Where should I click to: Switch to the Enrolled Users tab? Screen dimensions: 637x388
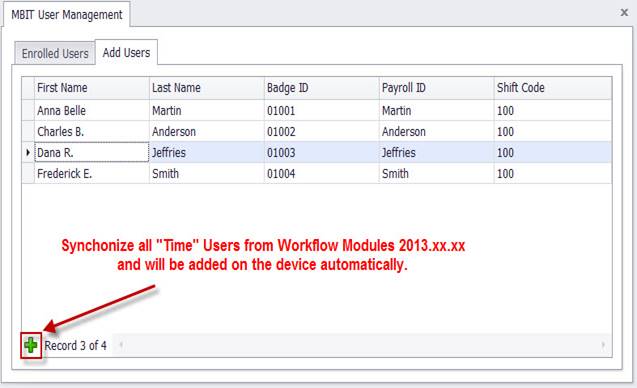point(55,53)
